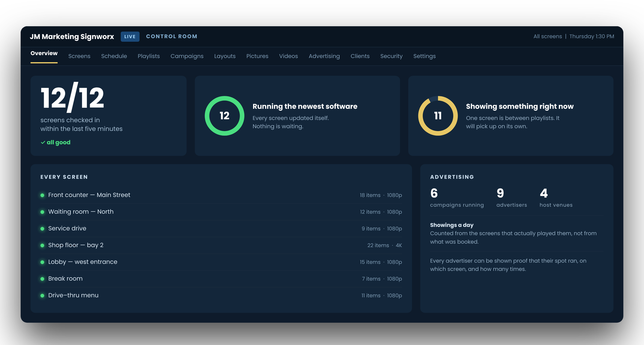The height and width of the screenshot is (345, 644).
Task: Click the CONTROL ROOM label
Action: point(172,36)
